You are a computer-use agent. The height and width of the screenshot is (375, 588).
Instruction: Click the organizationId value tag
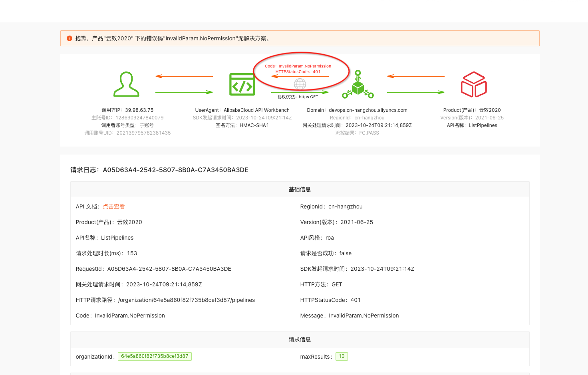tap(155, 356)
